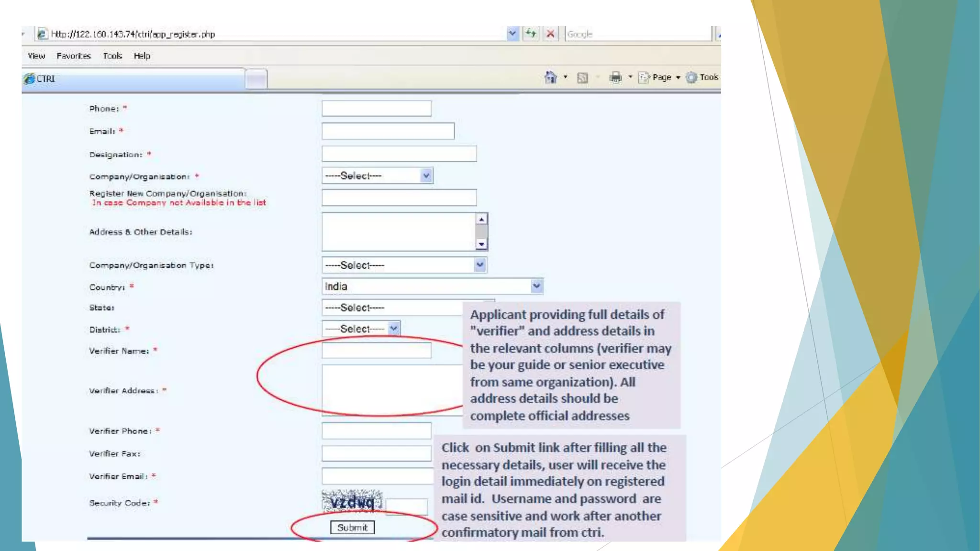Open the Company/Organisation Type dropdown
The image size is (980, 551).
pos(479,265)
